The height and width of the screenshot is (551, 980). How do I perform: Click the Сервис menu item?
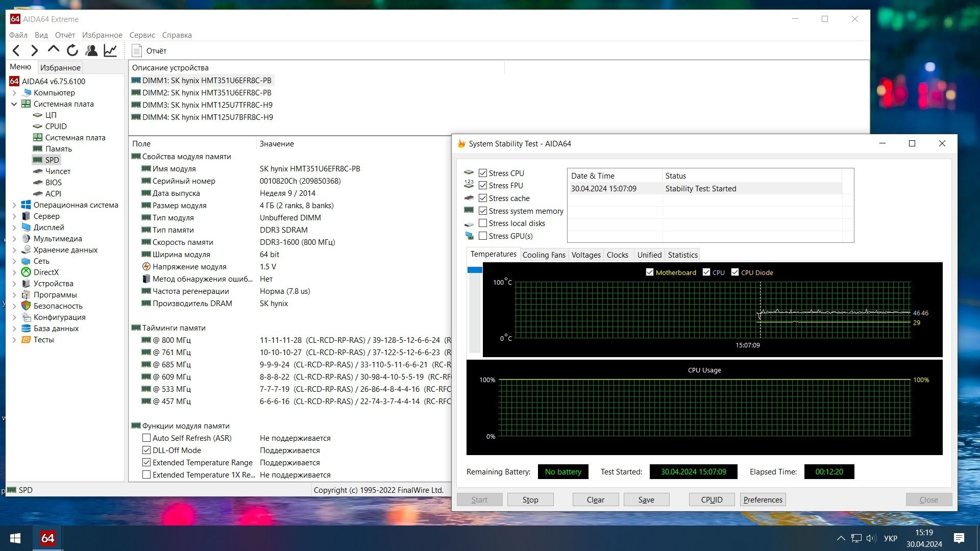(142, 34)
